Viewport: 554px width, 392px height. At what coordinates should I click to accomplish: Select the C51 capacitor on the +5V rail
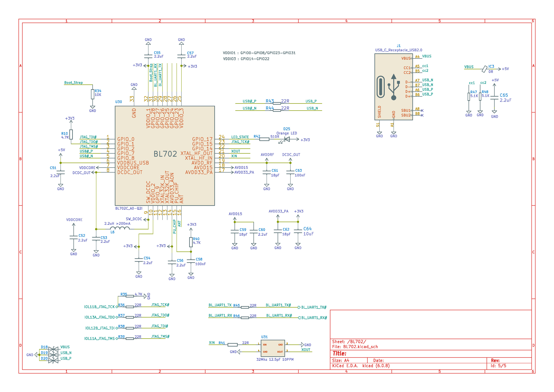click(x=61, y=172)
